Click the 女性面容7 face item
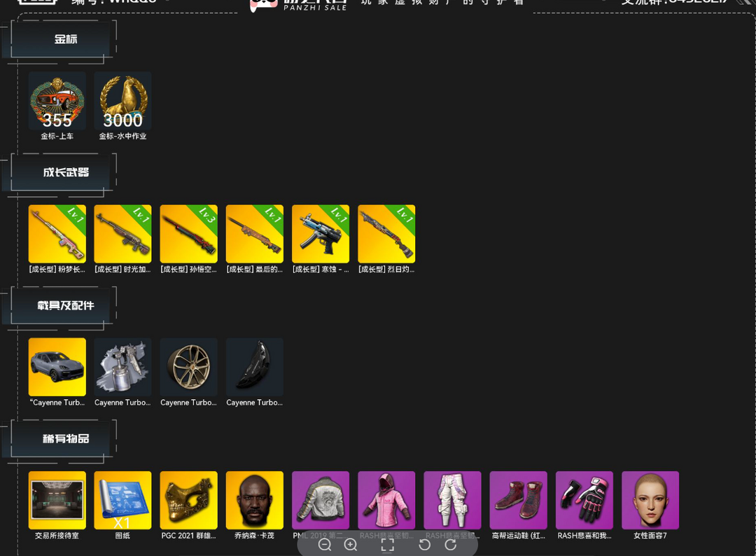This screenshot has width=756, height=556. [650, 500]
